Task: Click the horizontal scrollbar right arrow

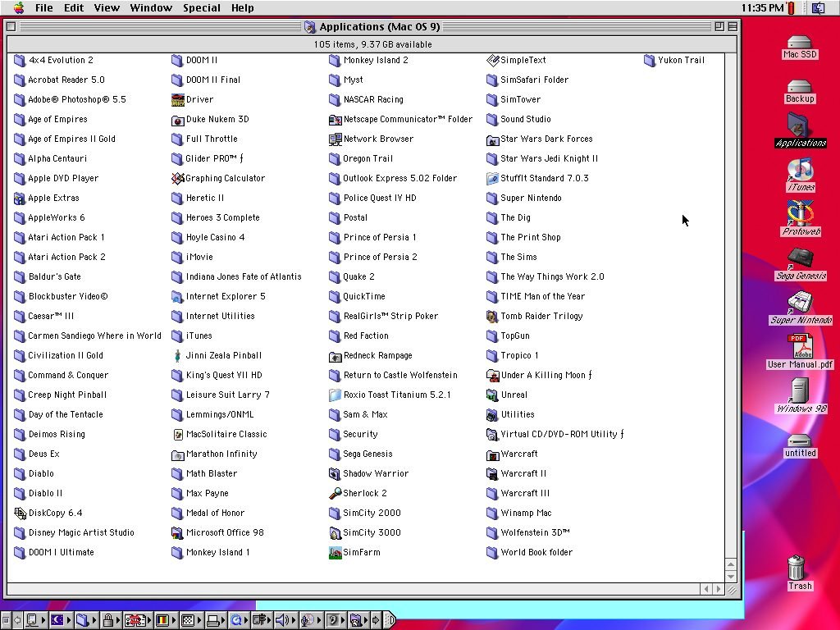Action: click(x=719, y=589)
